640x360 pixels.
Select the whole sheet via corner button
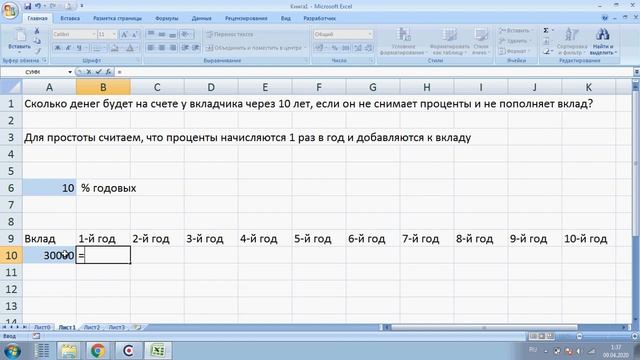click(x=11, y=87)
